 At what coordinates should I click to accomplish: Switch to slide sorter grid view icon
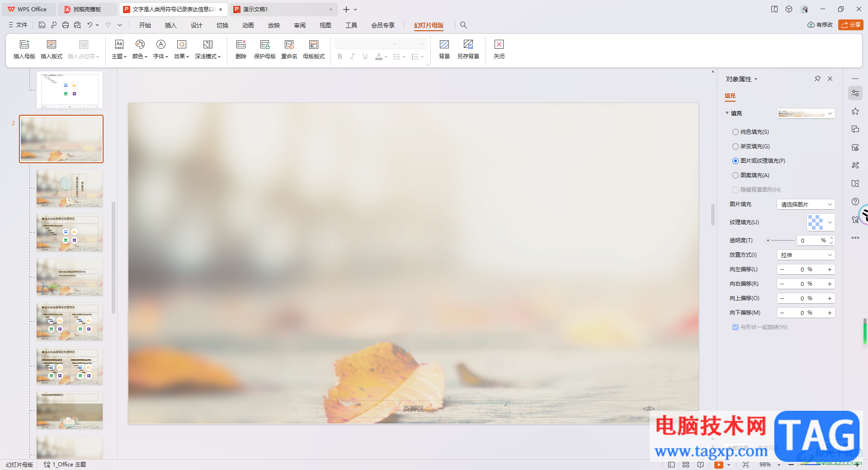pos(686,465)
